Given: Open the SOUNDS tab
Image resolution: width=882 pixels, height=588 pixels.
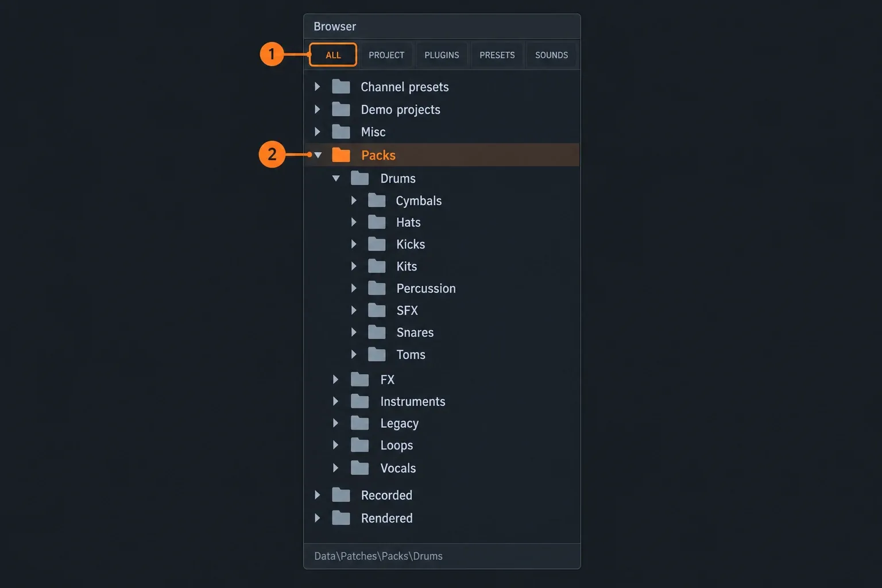Looking at the screenshot, I should click(551, 55).
